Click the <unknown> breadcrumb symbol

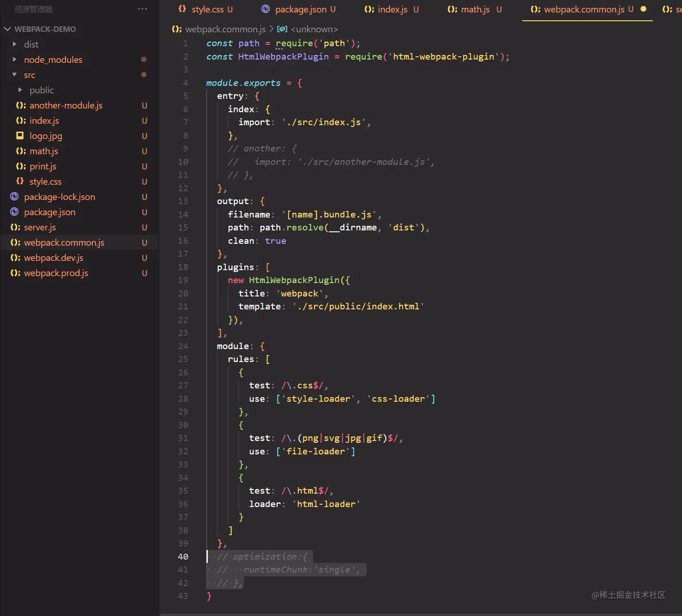tap(314, 29)
